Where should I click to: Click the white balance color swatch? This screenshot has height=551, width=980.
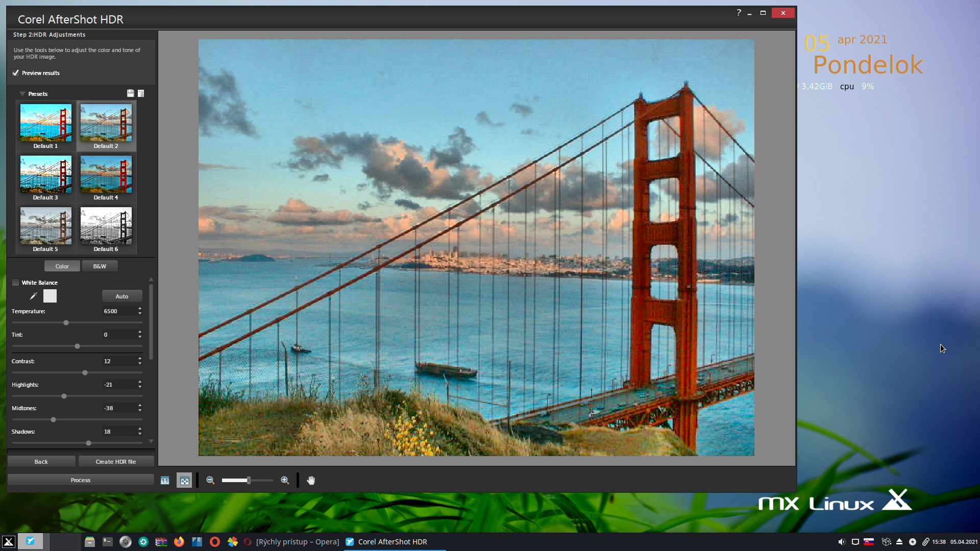(50, 296)
